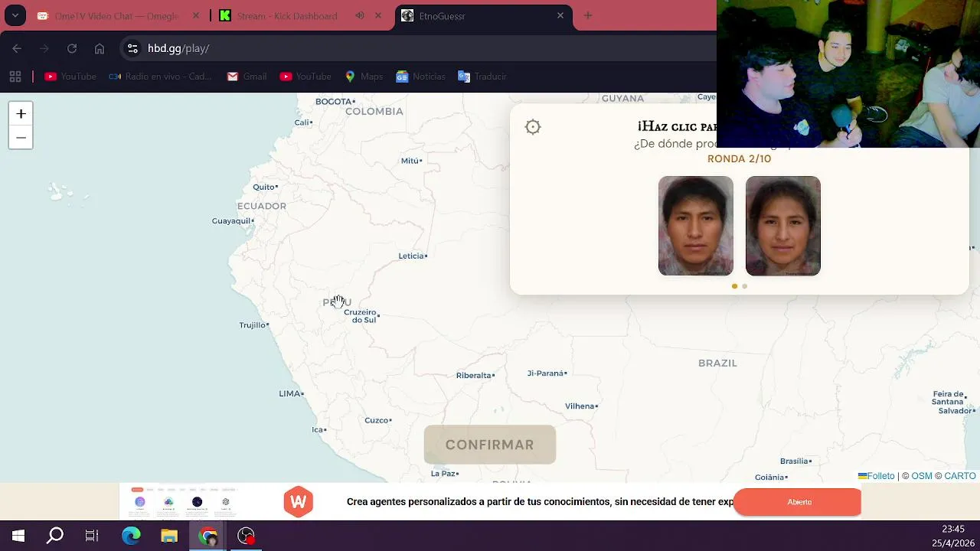The width and height of the screenshot is (980, 551).
Task: Launch Microsoft Edge from taskbar
Action: pyautogui.click(x=131, y=536)
